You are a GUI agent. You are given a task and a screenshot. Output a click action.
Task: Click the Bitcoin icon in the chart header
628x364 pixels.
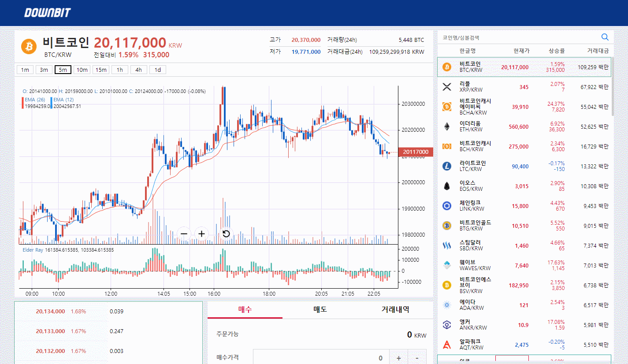tap(29, 46)
